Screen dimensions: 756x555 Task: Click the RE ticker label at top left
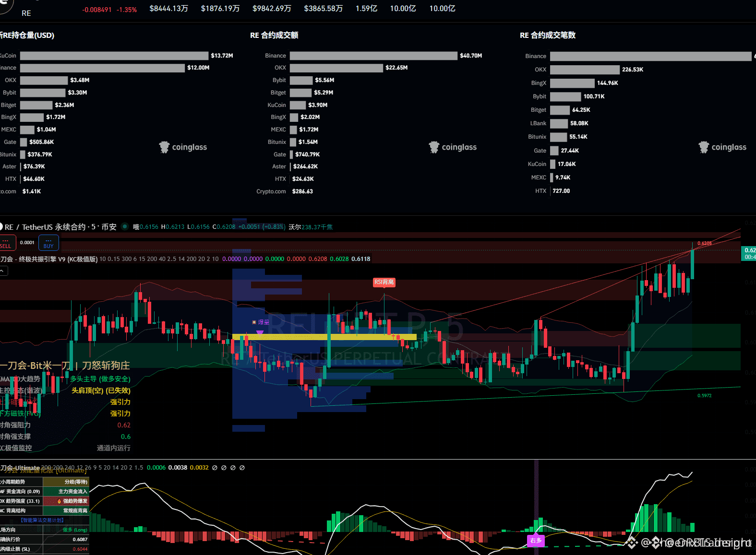click(26, 13)
